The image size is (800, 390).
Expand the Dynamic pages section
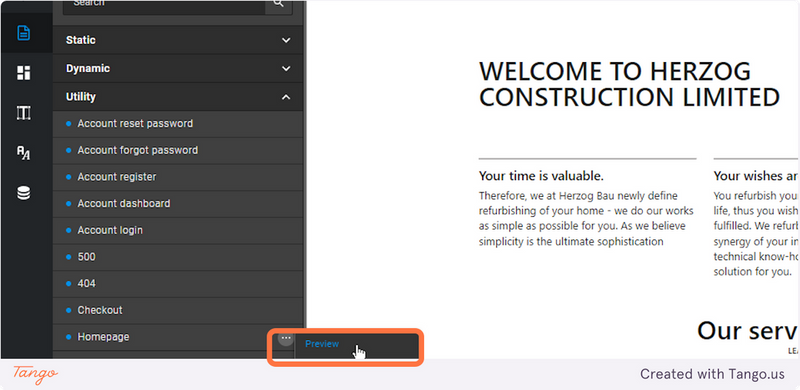point(178,68)
